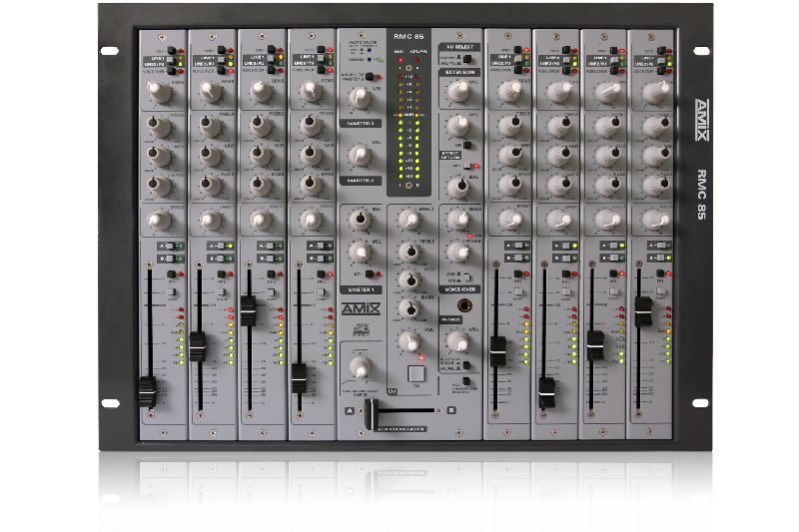Click the EFFECT send knob on channel one
This screenshot has width=799, height=532.
click(160, 220)
